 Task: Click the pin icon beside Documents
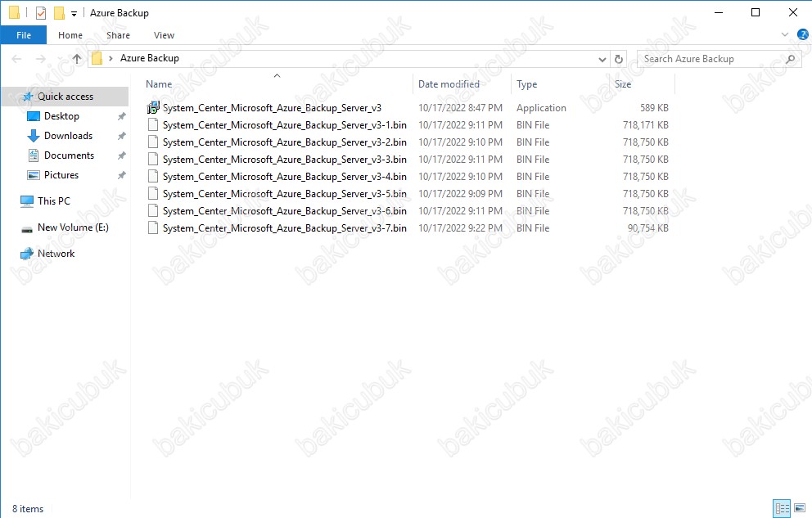121,155
